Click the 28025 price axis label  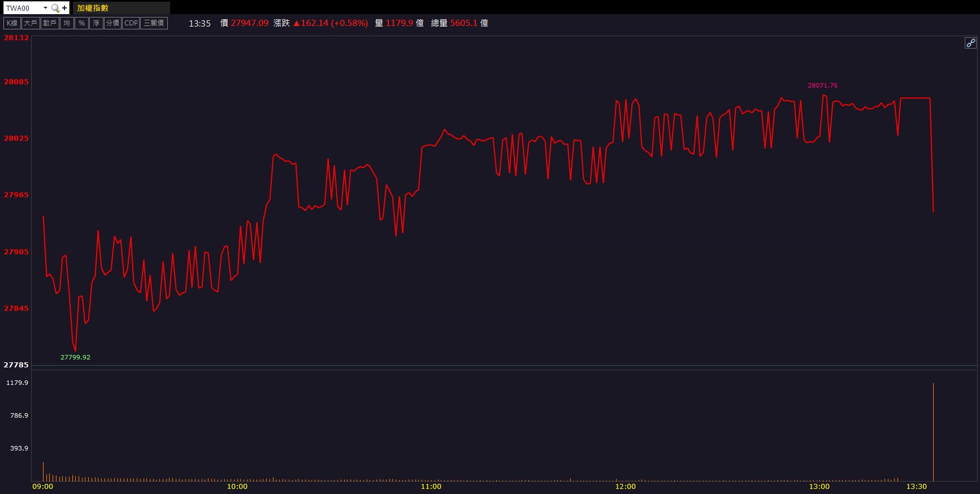16,138
